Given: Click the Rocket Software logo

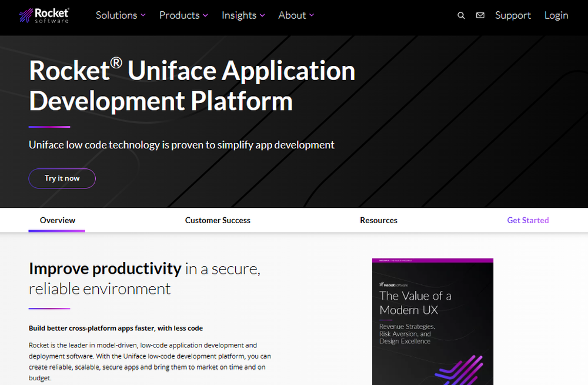Looking at the screenshot, I should [x=44, y=15].
